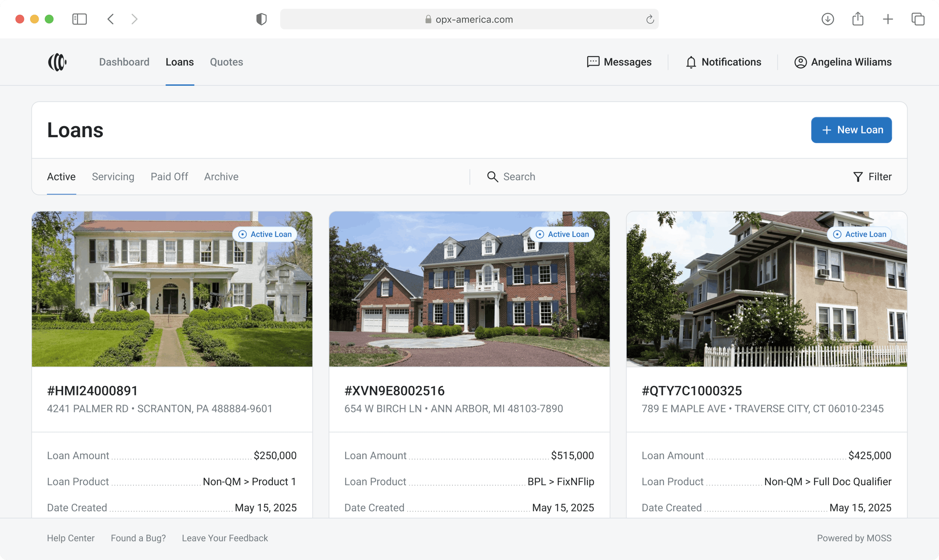
Task: Toggle the browser sidebar icon
Action: tap(79, 19)
